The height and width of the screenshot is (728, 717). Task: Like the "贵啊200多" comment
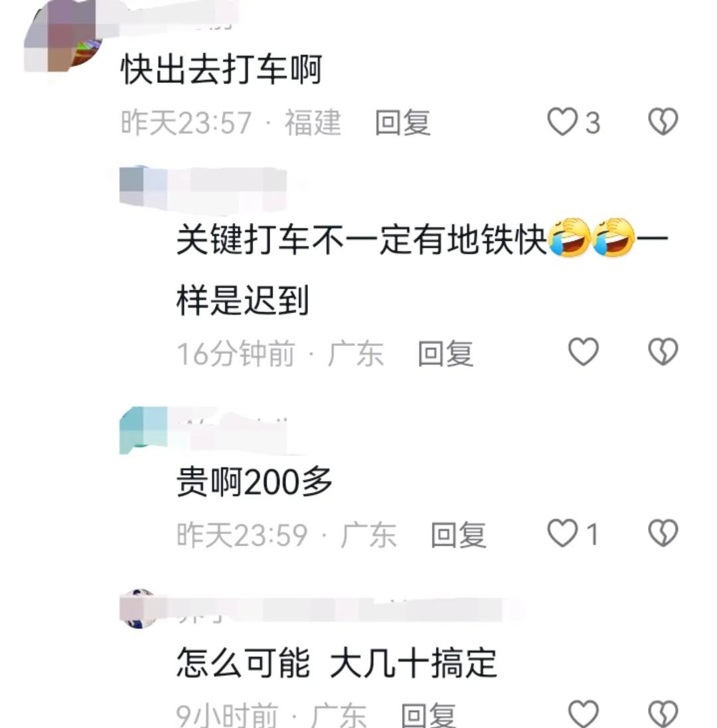pyautogui.click(x=562, y=533)
